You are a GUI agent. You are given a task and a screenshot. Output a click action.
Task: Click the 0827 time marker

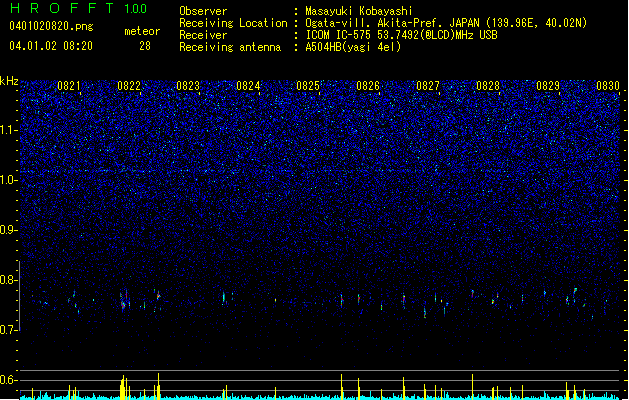click(x=428, y=85)
